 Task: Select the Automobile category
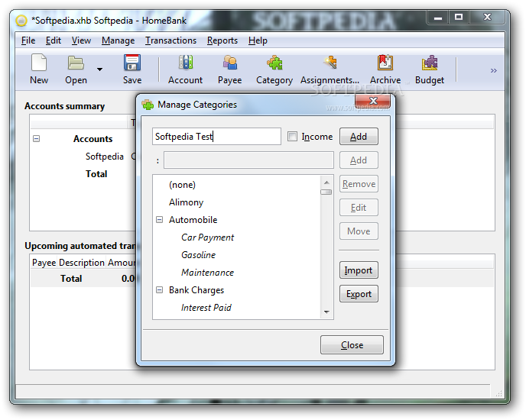236,220
